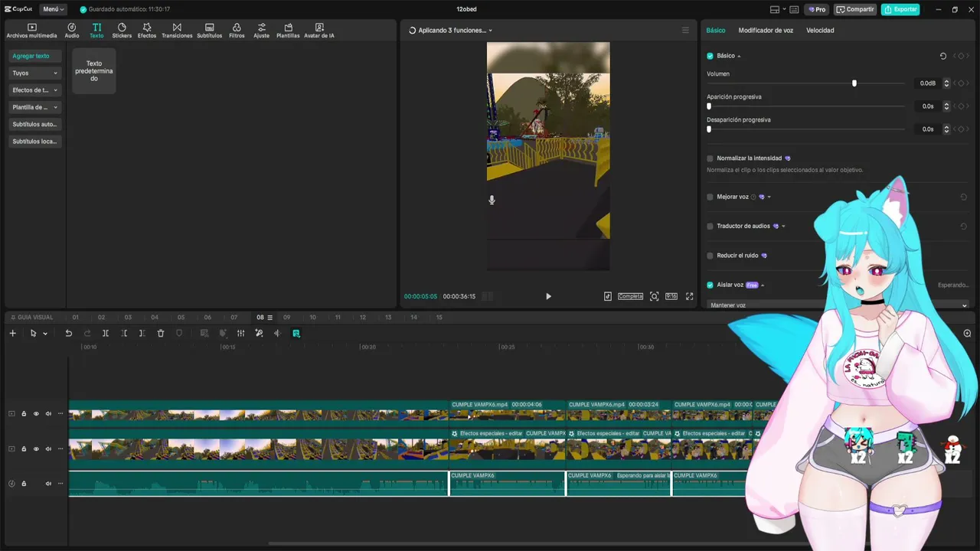Open the Plantillas panel
The width and height of the screenshot is (980, 551).
click(288, 31)
